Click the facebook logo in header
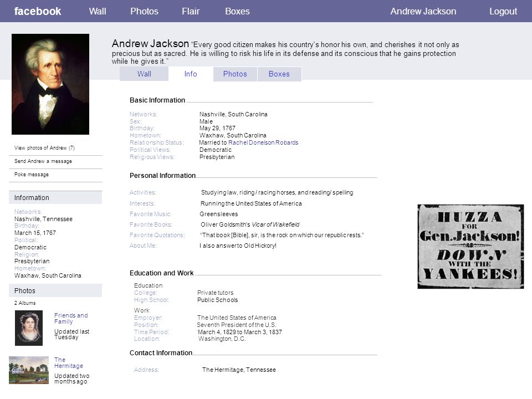This screenshot has height=399, width=532. tap(37, 11)
